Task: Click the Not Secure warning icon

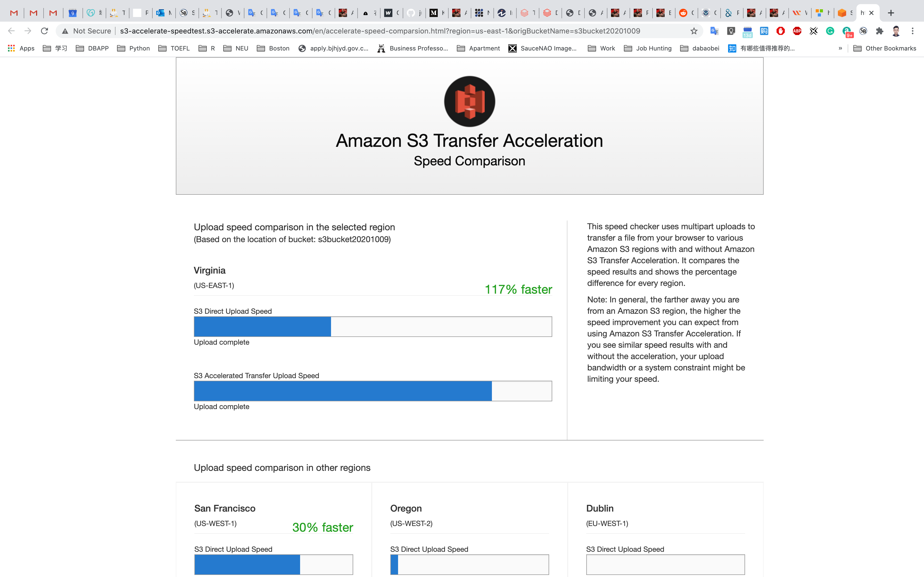Action: [x=65, y=31]
